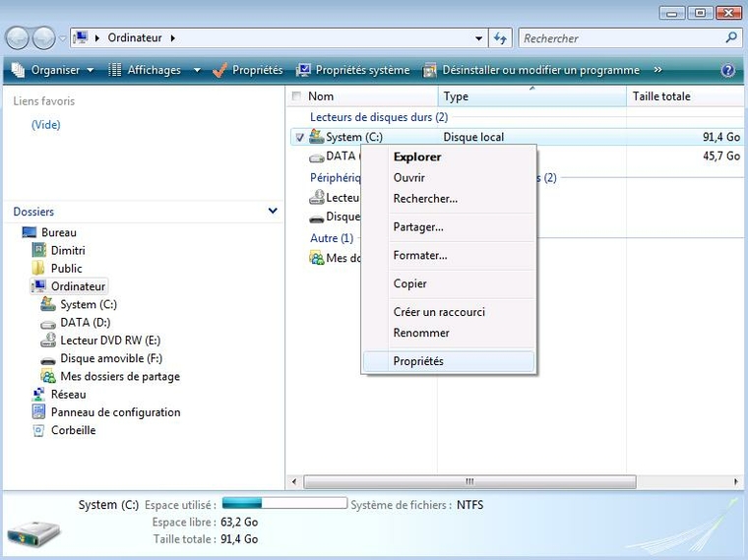Open the address bar history dropdown
This screenshot has height=560, width=748.
(478, 38)
